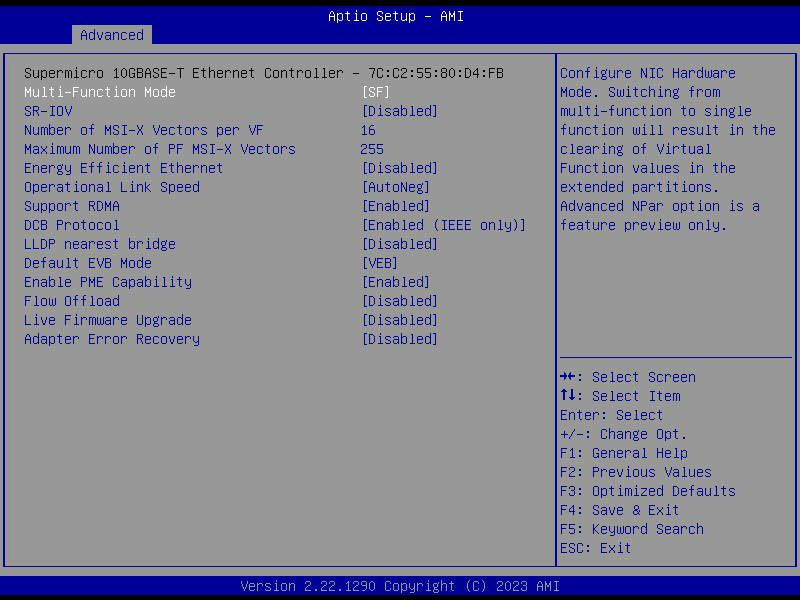Click the F1: General Help hint

623,453
